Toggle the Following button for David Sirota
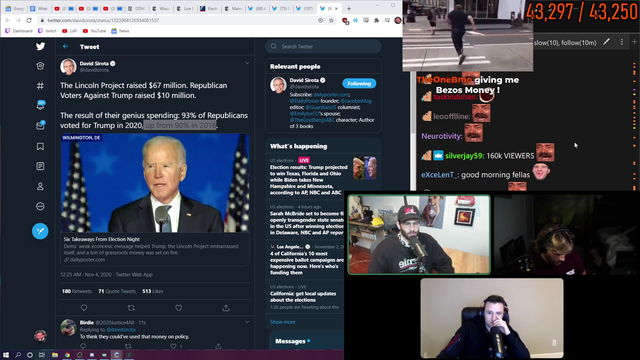Image resolution: width=640 pixels, height=360 pixels. pos(359,83)
